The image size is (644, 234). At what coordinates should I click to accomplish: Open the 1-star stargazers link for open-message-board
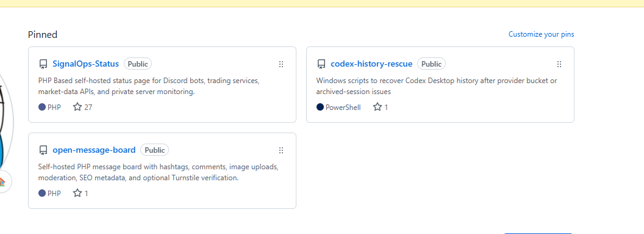tap(80, 193)
